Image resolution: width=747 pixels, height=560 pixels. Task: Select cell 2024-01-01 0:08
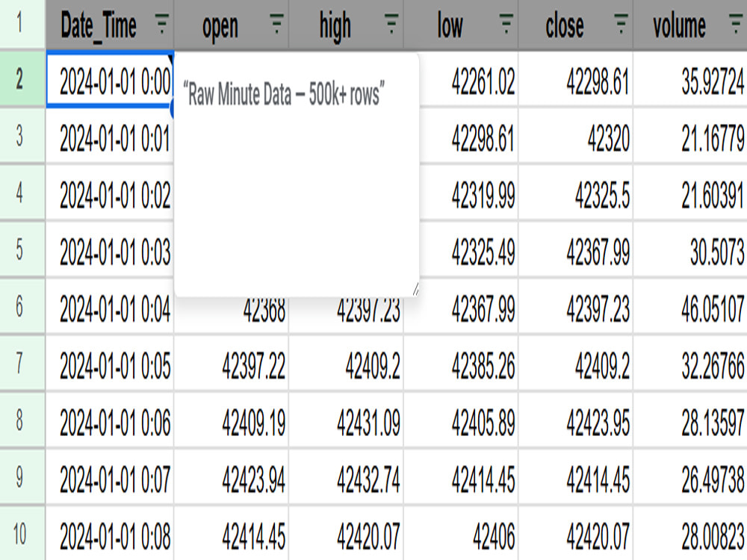[110, 533]
